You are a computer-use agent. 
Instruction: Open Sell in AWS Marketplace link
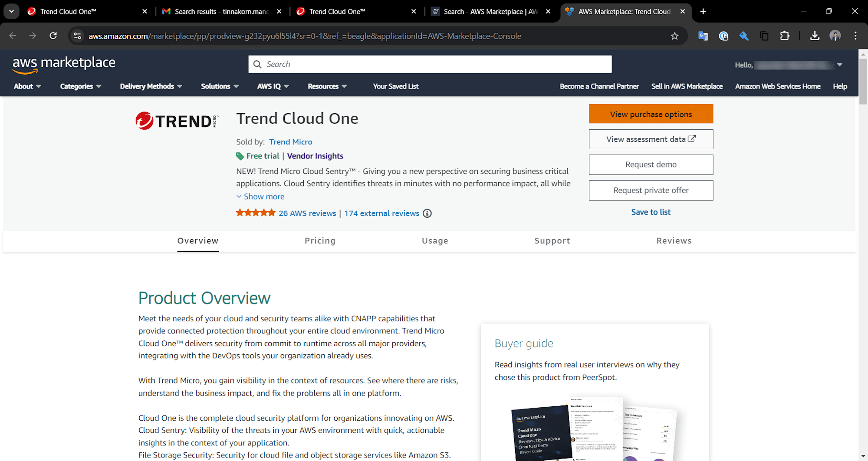(x=687, y=86)
